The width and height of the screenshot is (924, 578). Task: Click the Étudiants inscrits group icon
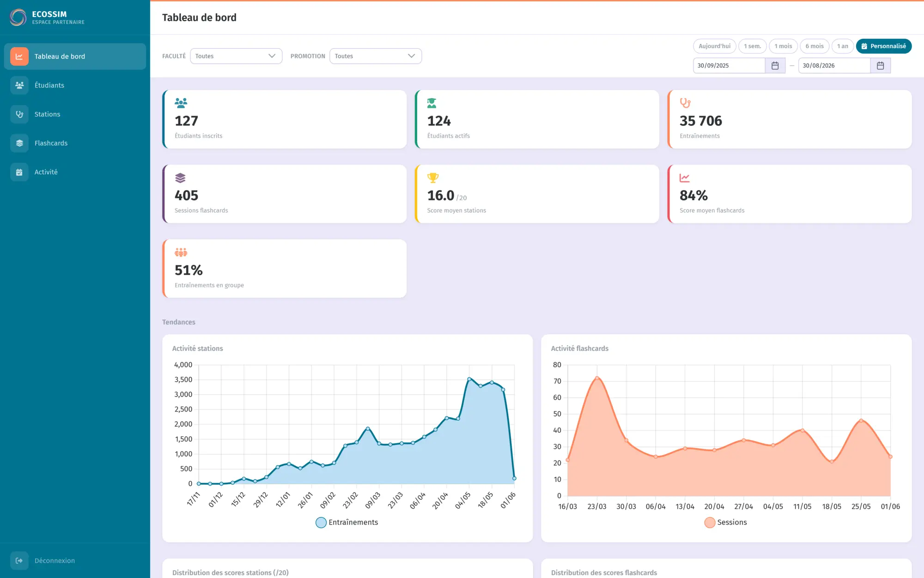pos(181,103)
